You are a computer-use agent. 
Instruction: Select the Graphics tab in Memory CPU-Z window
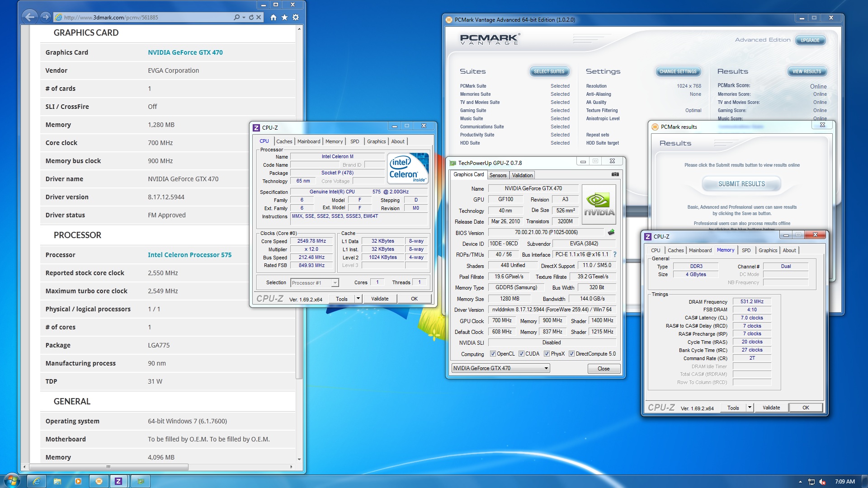point(768,250)
